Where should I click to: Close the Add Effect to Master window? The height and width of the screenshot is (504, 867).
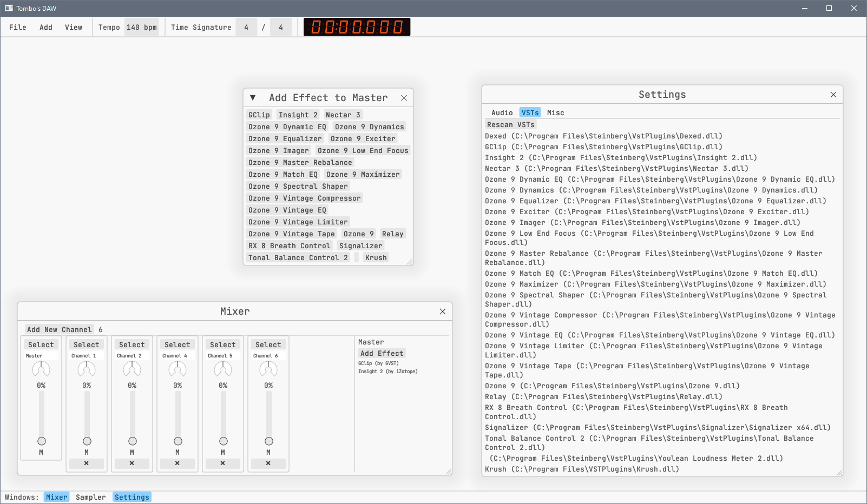404,98
